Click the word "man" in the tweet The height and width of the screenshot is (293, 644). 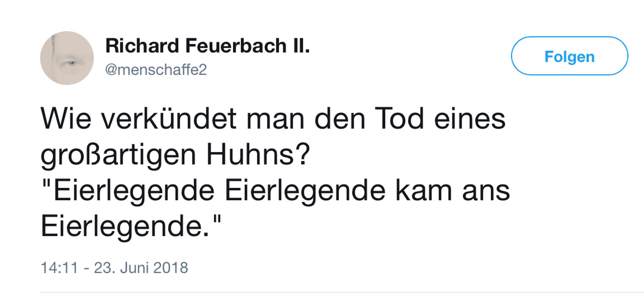[275, 119]
